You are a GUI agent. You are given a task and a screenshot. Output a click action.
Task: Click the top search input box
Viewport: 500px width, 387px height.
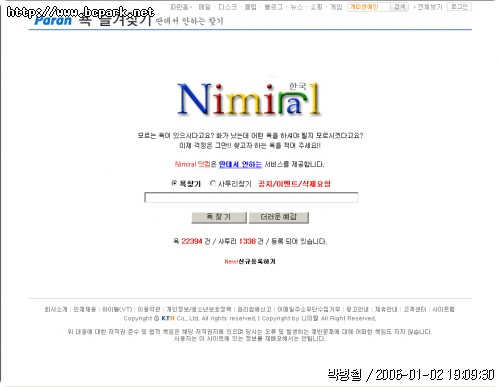pos(369,7)
